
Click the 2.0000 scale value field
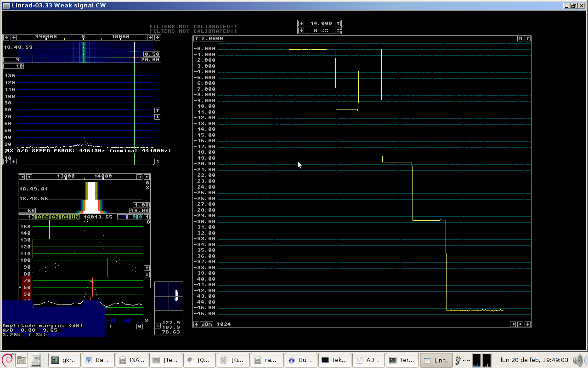(212, 39)
